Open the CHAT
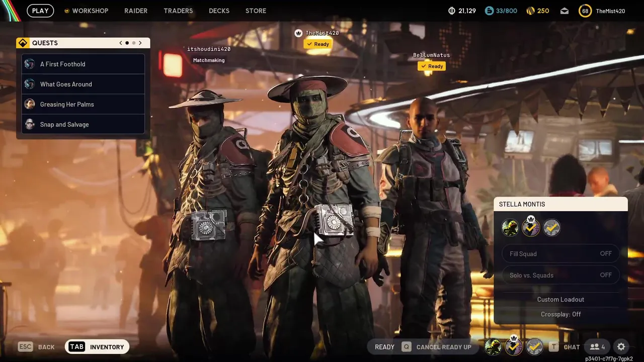 tap(572, 347)
